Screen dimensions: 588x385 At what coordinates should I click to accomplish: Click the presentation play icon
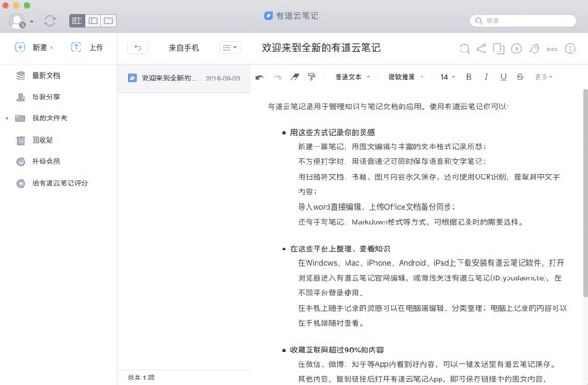[x=517, y=49]
